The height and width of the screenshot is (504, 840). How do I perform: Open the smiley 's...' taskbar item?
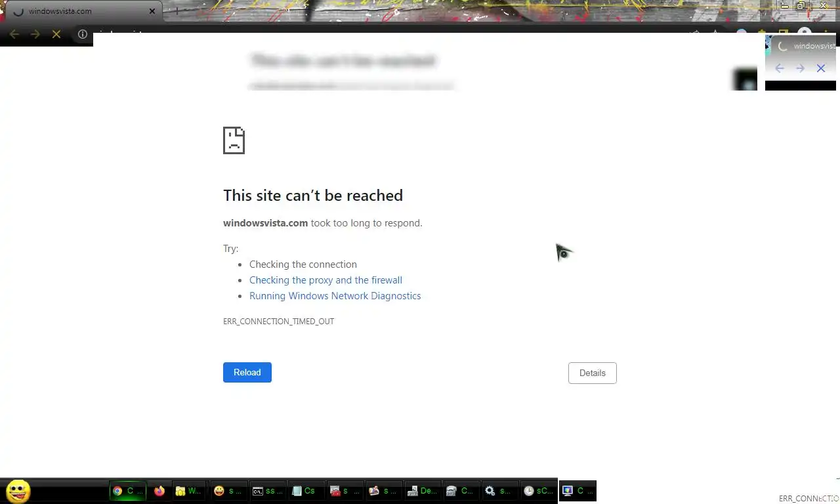pyautogui.click(x=228, y=491)
